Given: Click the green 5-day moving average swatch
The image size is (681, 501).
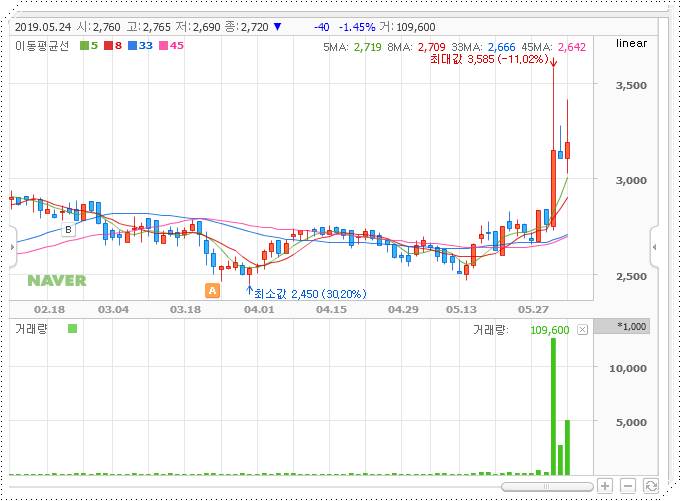Looking at the screenshot, I should (x=84, y=46).
